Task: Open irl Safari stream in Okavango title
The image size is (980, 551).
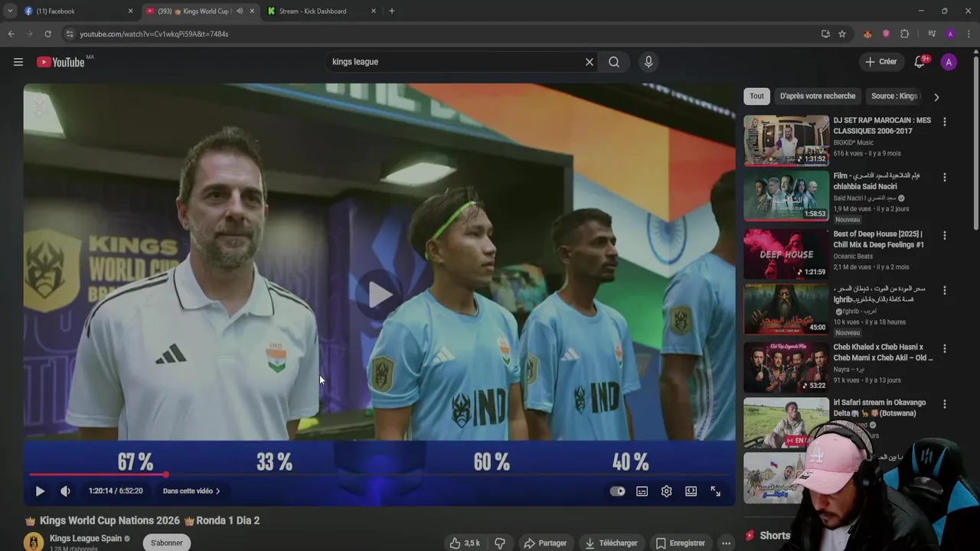Action: (879, 408)
